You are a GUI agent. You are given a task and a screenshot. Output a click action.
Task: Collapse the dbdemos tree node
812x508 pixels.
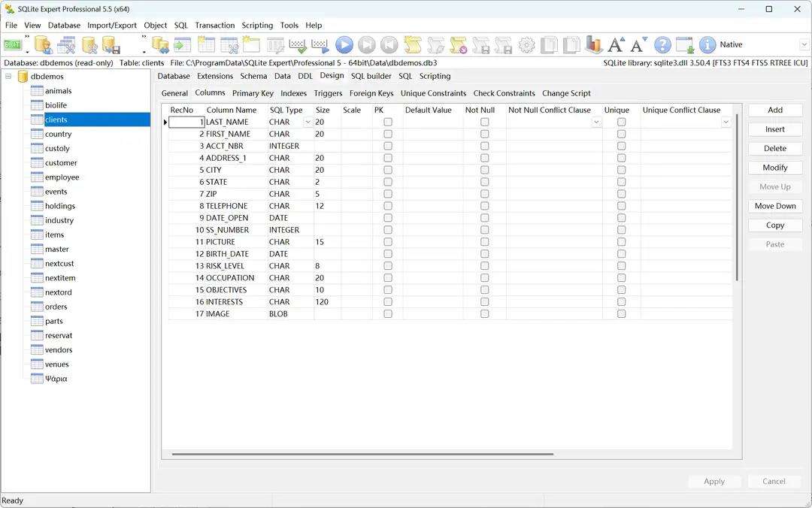pos(7,76)
